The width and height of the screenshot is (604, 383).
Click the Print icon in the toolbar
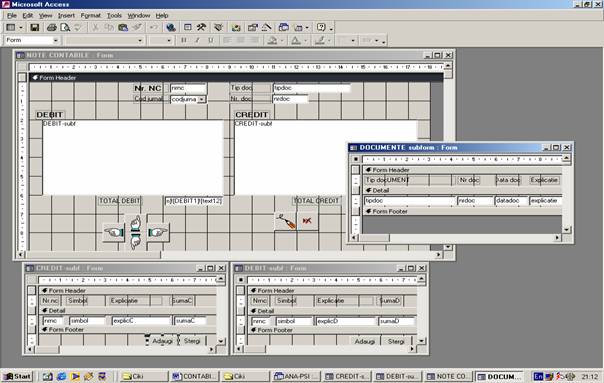pyautogui.click(x=52, y=27)
